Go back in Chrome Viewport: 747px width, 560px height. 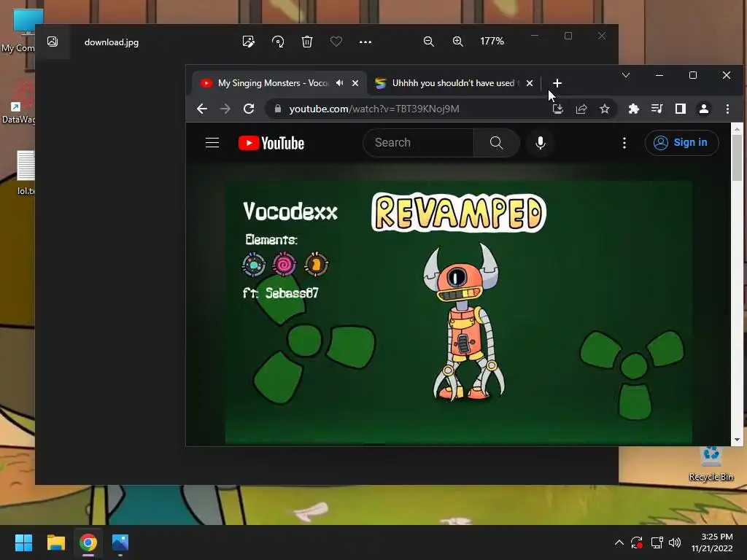[202, 109]
